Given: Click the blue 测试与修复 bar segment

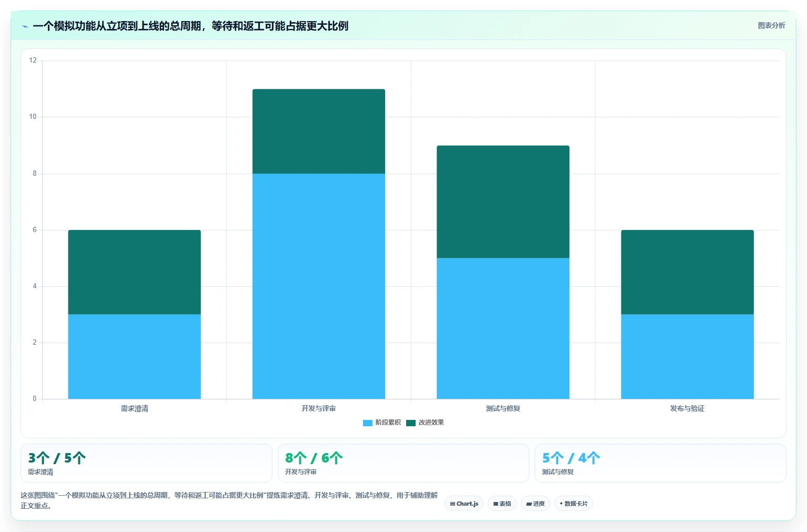Looking at the screenshot, I should point(503,328).
